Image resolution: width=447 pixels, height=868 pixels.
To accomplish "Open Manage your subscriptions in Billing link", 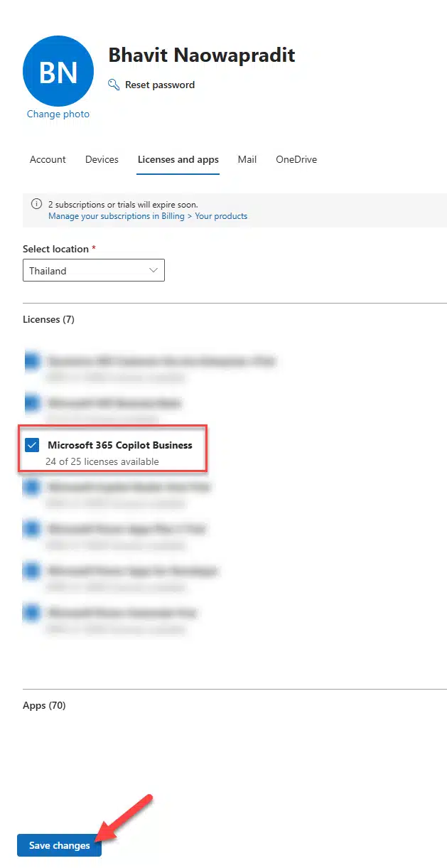I will [148, 216].
